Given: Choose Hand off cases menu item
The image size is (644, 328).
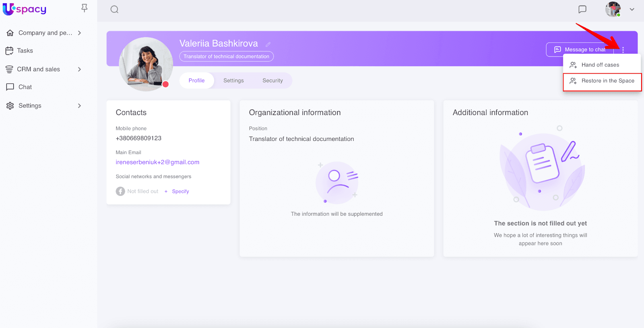Looking at the screenshot, I should pos(600,65).
